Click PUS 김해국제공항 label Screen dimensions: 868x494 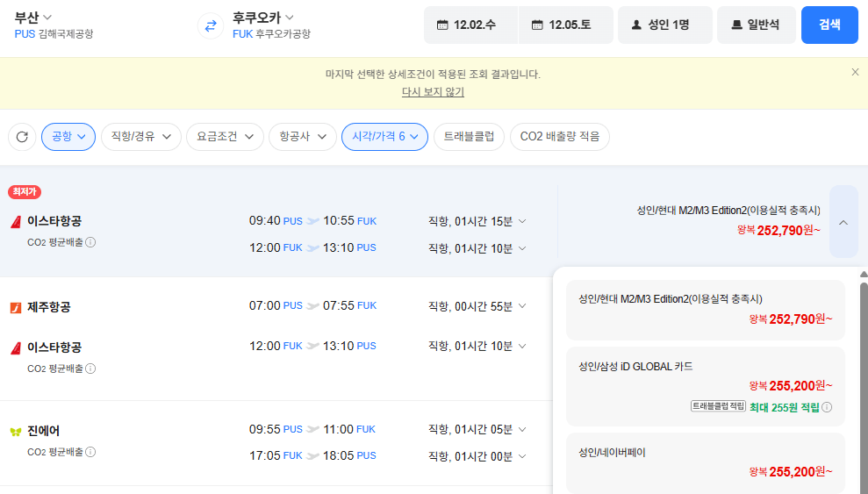(54, 34)
